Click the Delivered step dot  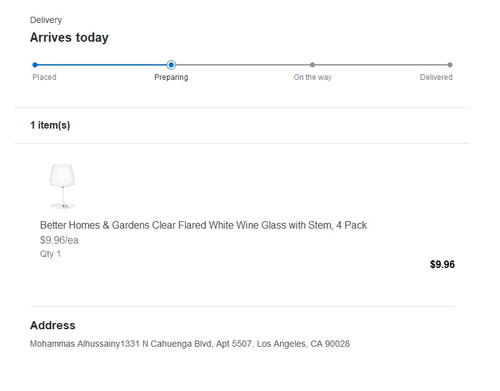[450, 65]
